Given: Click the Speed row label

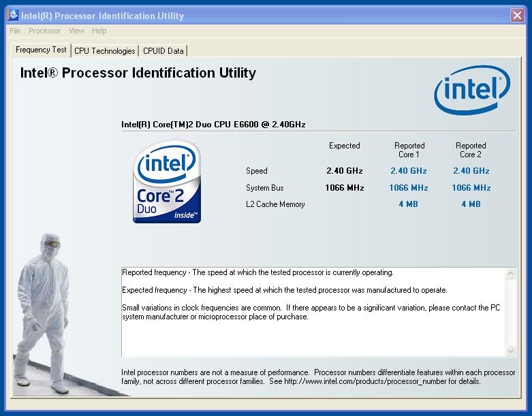Looking at the screenshot, I should pos(257,171).
